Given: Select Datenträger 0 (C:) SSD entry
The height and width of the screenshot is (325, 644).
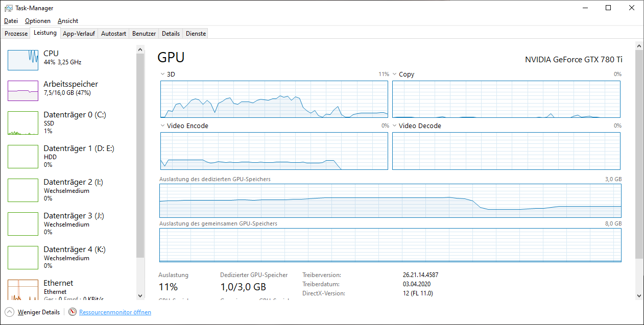Looking at the screenshot, I should pos(70,123).
